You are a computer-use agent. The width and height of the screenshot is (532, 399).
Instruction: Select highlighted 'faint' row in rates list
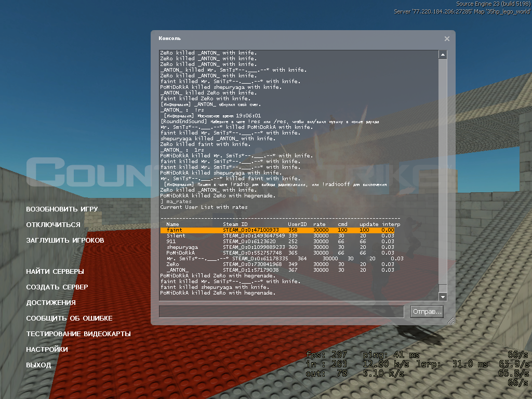[277, 230]
